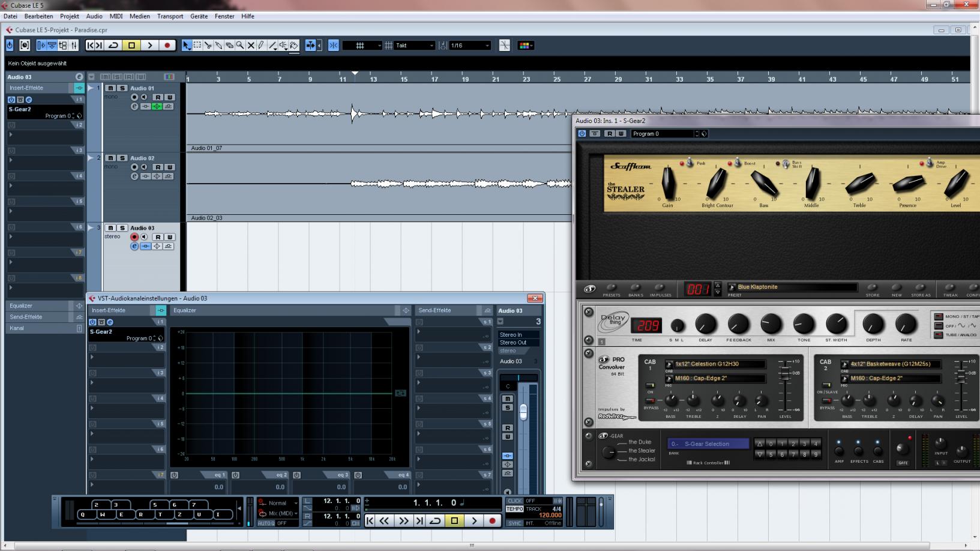
Task: Mute track Audio 01
Action: point(110,88)
